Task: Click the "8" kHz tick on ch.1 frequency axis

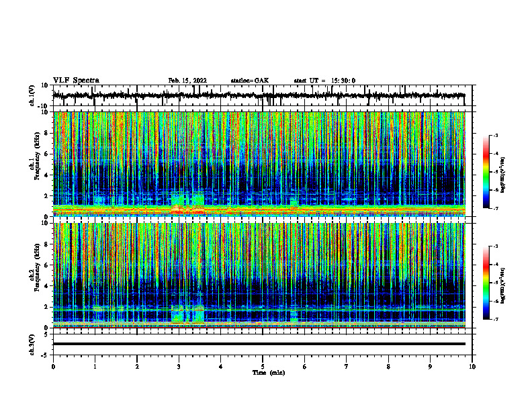Action: coord(47,133)
